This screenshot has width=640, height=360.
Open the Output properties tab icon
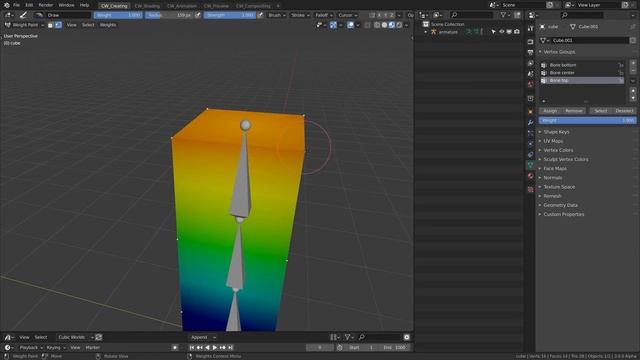click(530, 53)
